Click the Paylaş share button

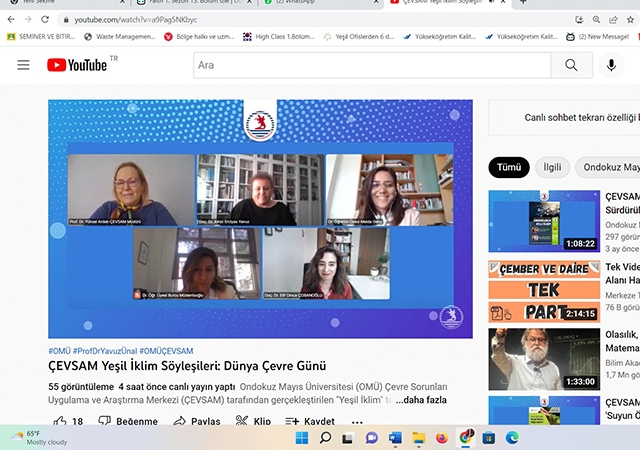pos(197,421)
